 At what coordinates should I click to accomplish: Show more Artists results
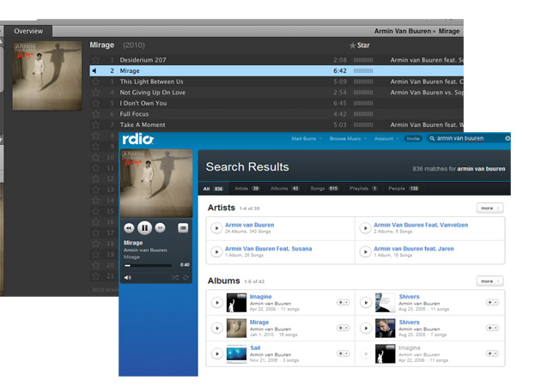[490, 208]
